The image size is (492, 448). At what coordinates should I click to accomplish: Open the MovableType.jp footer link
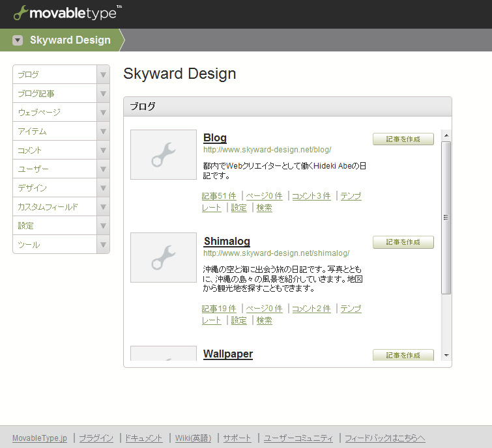[40, 438]
